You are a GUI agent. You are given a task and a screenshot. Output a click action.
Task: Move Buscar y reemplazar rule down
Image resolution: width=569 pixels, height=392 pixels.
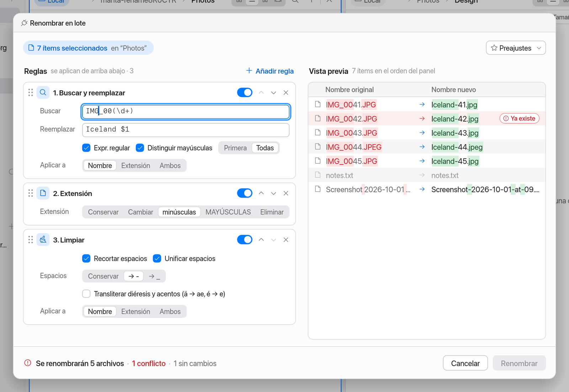273,93
